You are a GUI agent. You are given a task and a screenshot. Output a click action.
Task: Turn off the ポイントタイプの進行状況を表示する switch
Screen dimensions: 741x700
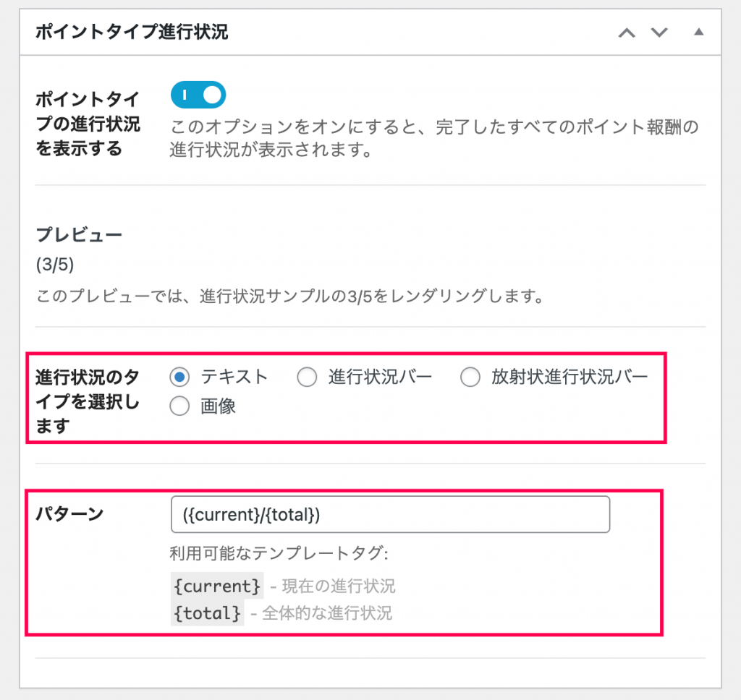(198, 95)
